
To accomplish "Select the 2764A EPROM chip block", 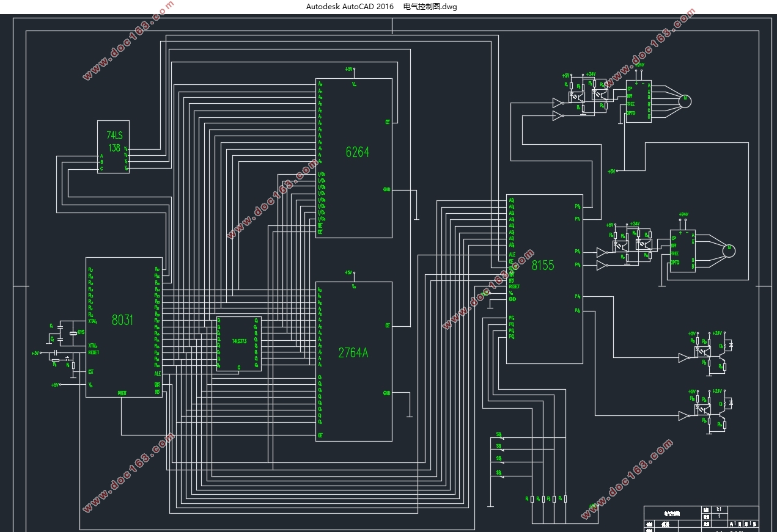I will (x=353, y=361).
